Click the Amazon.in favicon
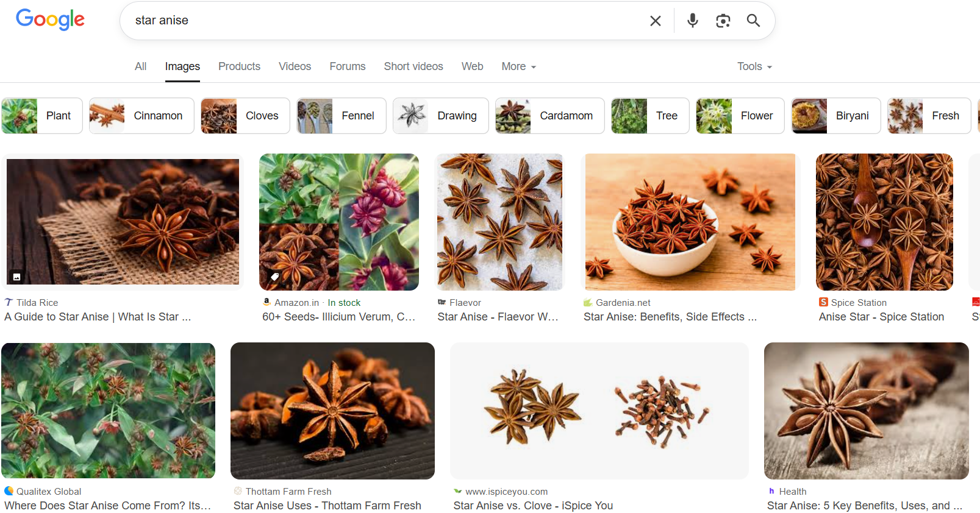 (266, 302)
